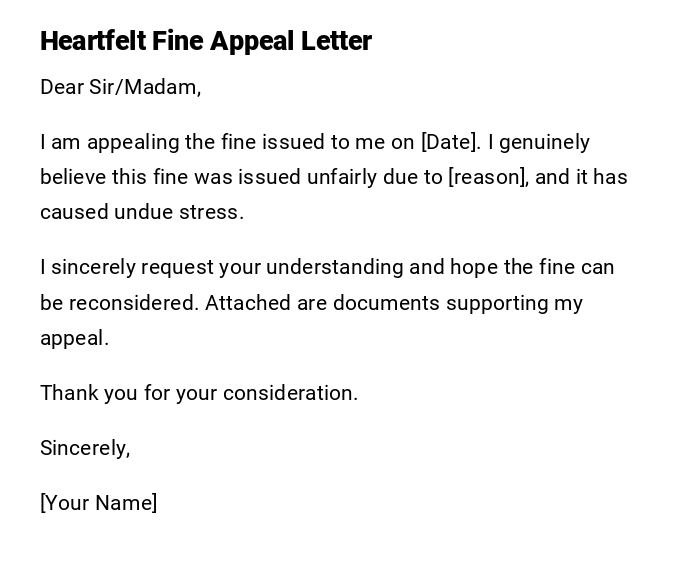
Task: Click the [Date] placeholder
Action: coord(450,142)
